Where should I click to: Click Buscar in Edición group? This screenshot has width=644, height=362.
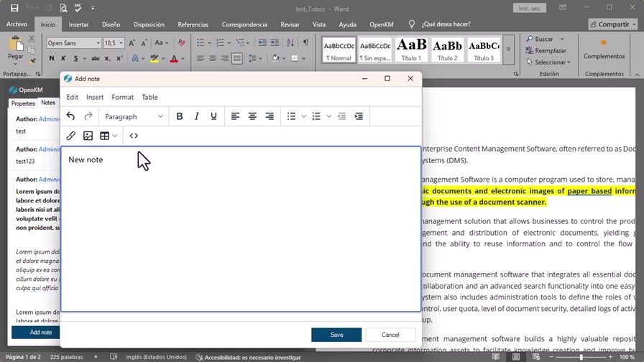click(x=545, y=39)
